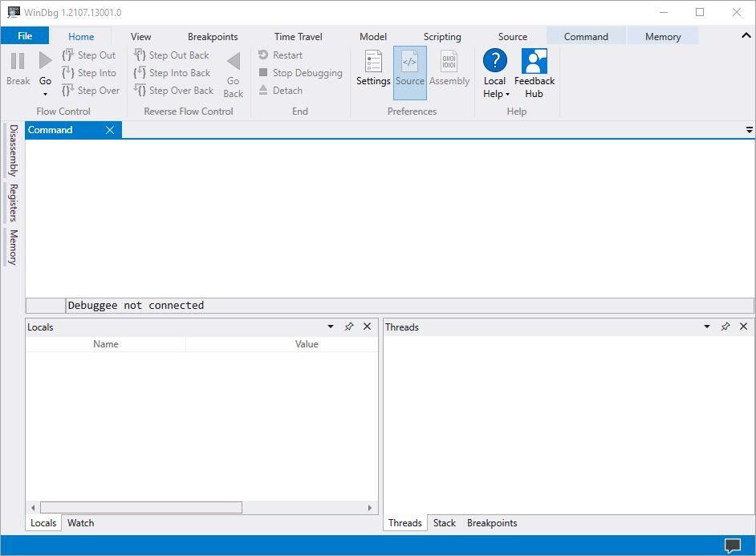Expand the Disassembly side panel

[13, 150]
